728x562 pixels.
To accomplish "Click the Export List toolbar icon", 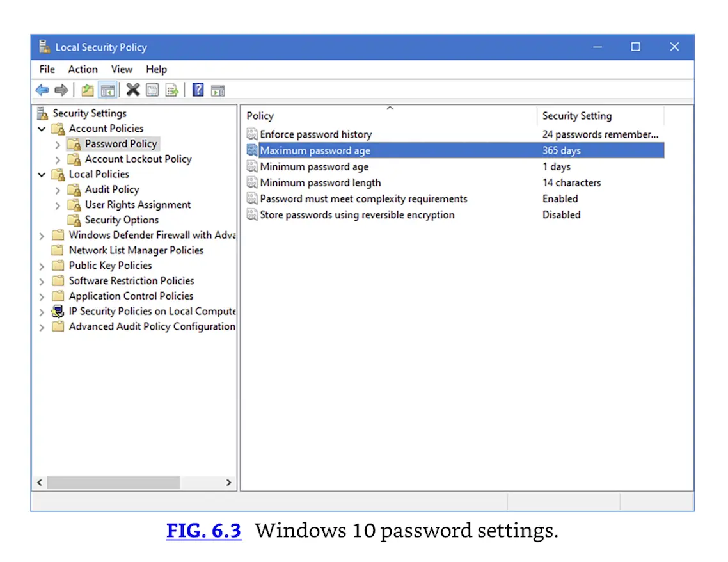I will [172, 90].
